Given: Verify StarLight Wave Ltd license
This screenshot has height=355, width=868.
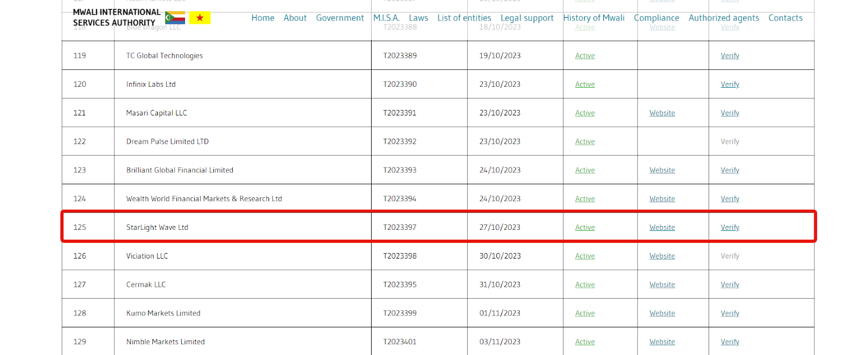Looking at the screenshot, I should [730, 228].
